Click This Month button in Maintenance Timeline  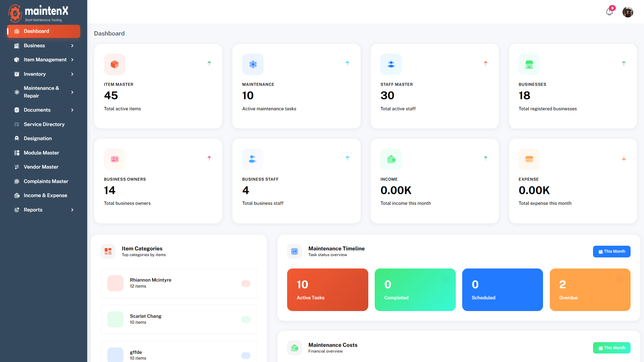tap(611, 251)
